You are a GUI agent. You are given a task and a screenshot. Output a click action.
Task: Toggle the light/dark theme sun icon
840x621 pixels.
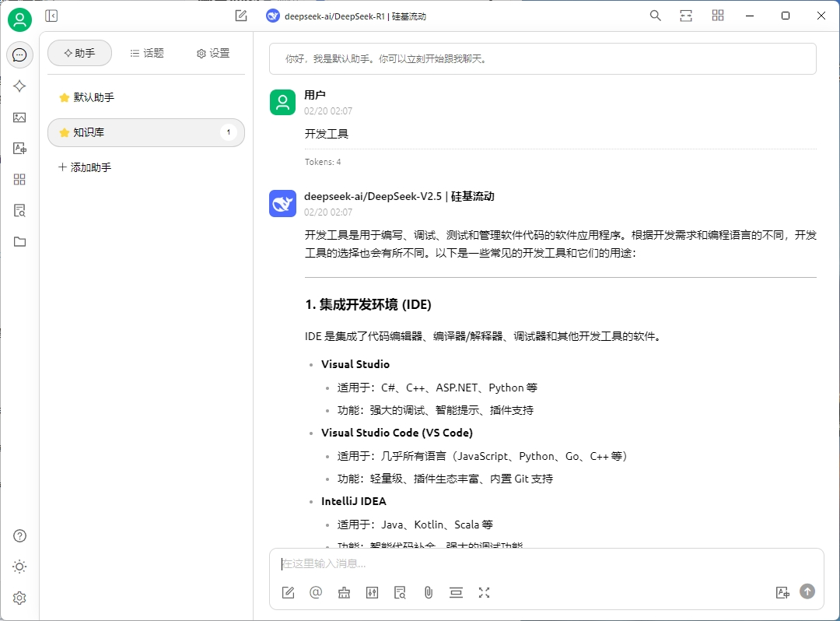[x=19, y=567]
